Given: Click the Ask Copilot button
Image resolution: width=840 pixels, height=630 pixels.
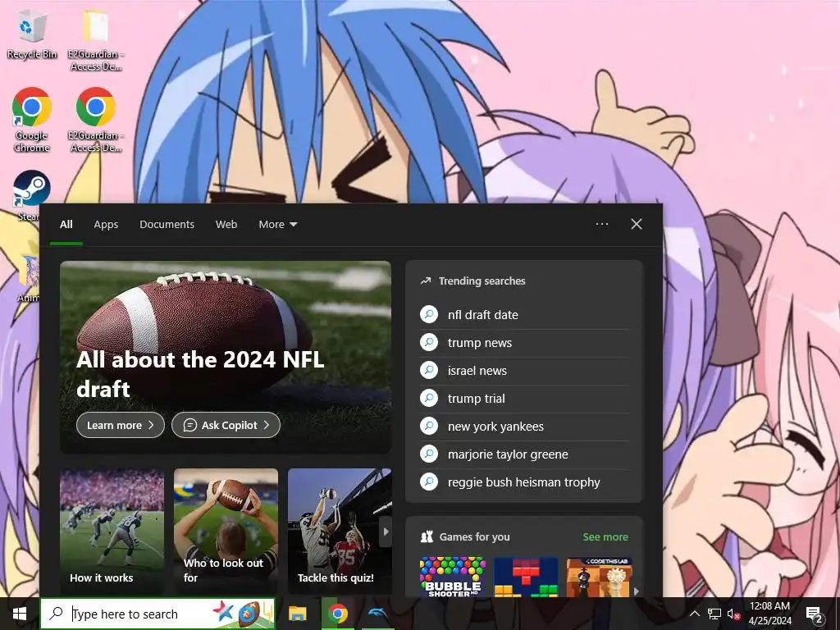Looking at the screenshot, I should coord(226,425).
